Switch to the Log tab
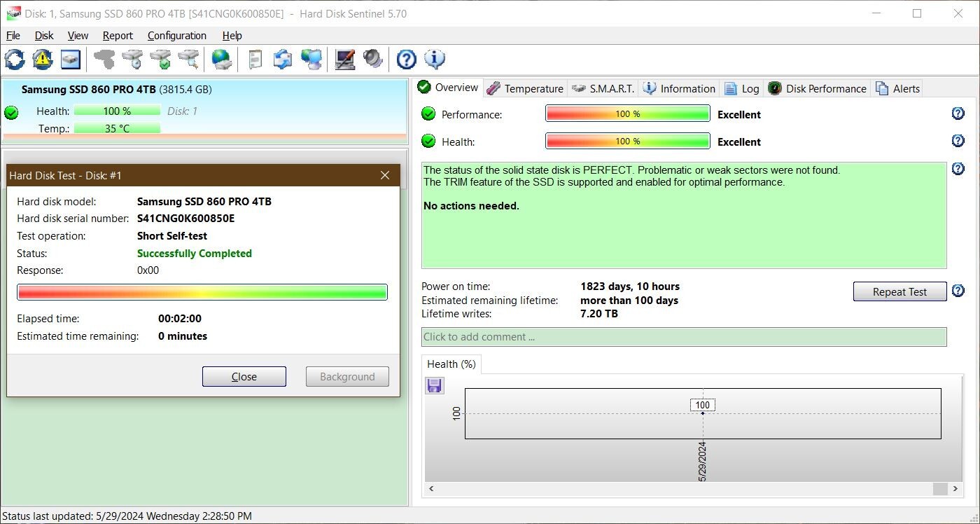 (742, 88)
